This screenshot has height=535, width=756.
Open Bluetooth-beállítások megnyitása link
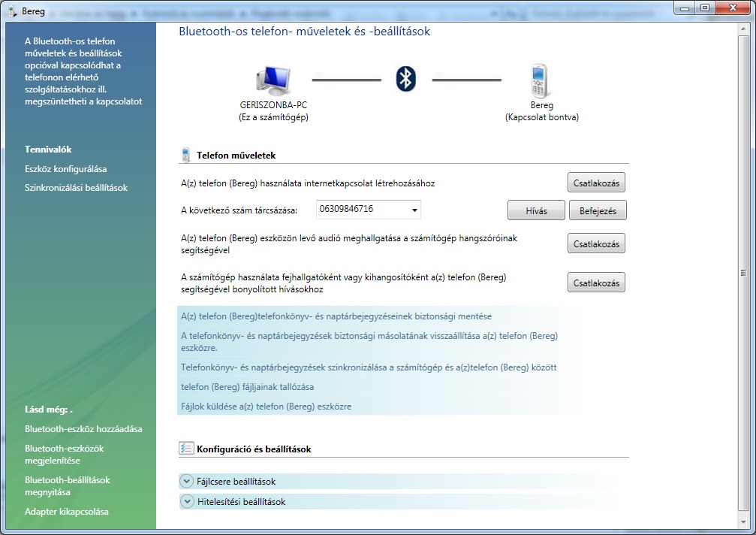[x=68, y=486]
